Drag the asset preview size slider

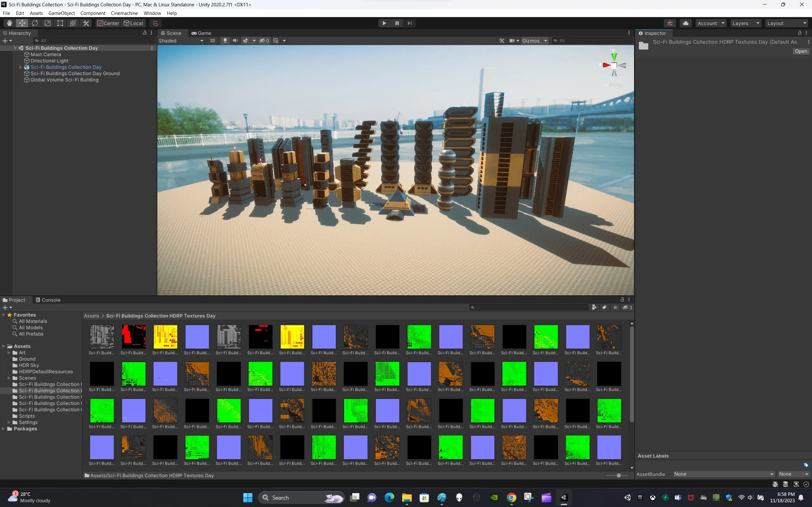click(619, 475)
